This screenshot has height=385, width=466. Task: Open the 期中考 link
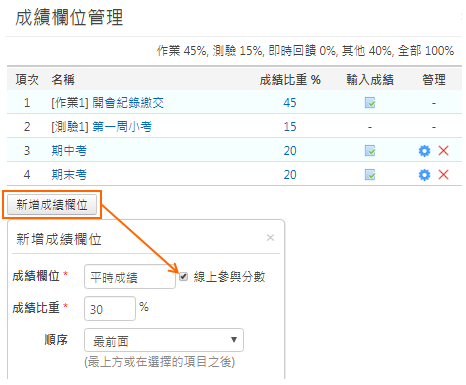pos(69,151)
